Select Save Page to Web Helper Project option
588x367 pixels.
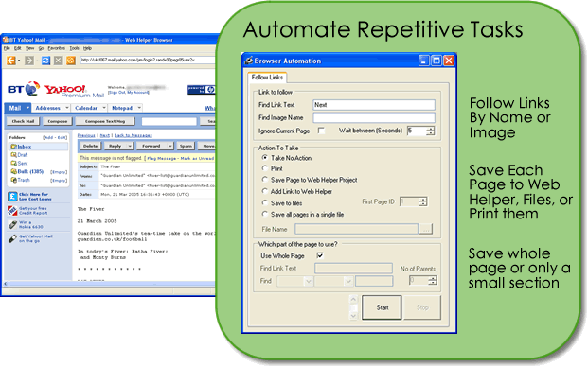tap(265, 180)
